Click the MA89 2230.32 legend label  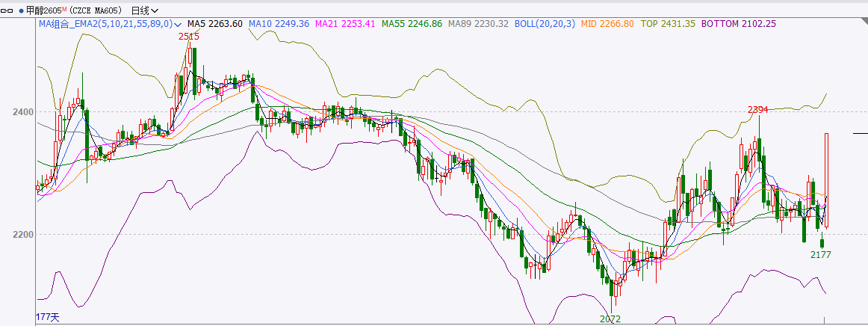coord(478,24)
